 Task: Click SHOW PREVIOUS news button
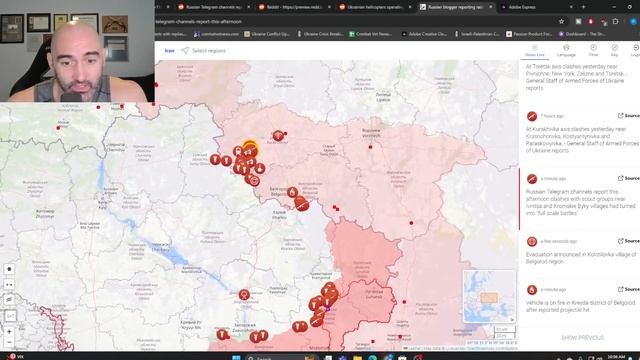coord(582,338)
